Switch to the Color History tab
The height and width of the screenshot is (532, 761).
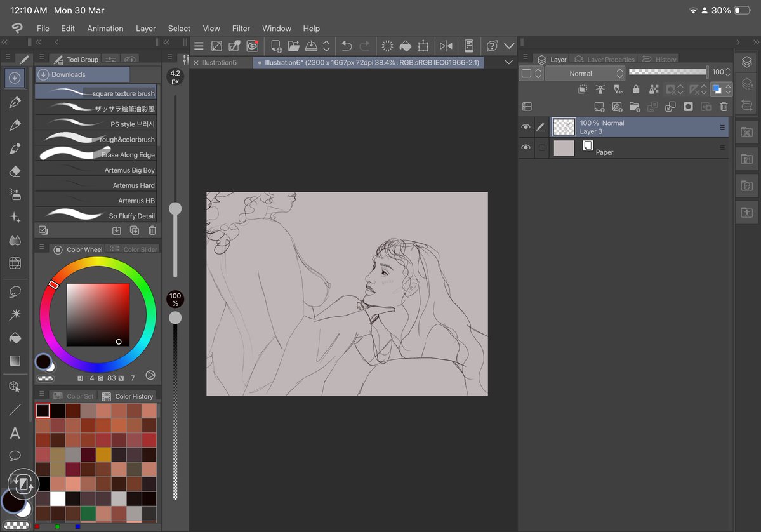128,396
